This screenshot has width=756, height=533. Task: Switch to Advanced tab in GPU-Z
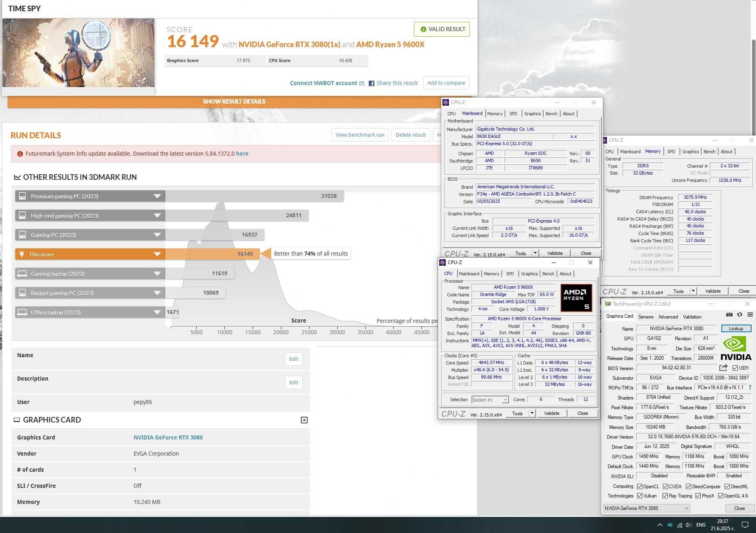coord(668,317)
